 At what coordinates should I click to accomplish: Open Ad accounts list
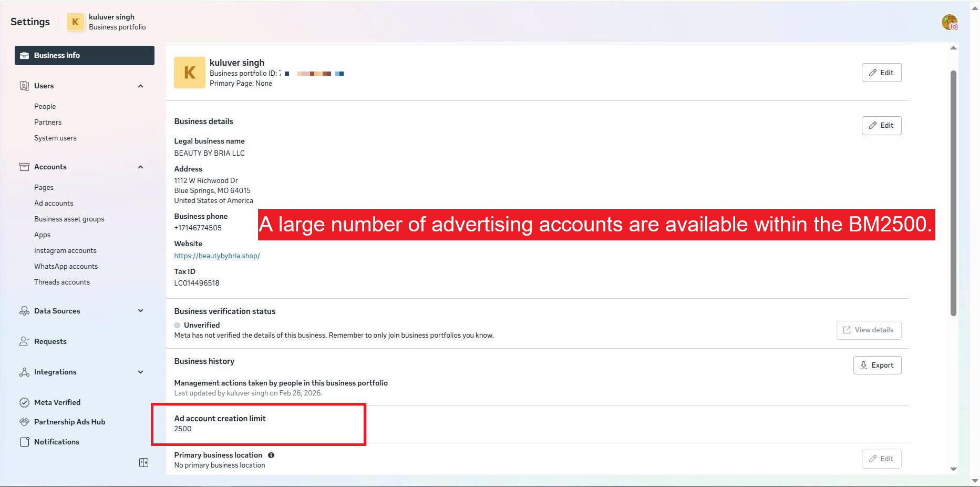[x=54, y=203]
